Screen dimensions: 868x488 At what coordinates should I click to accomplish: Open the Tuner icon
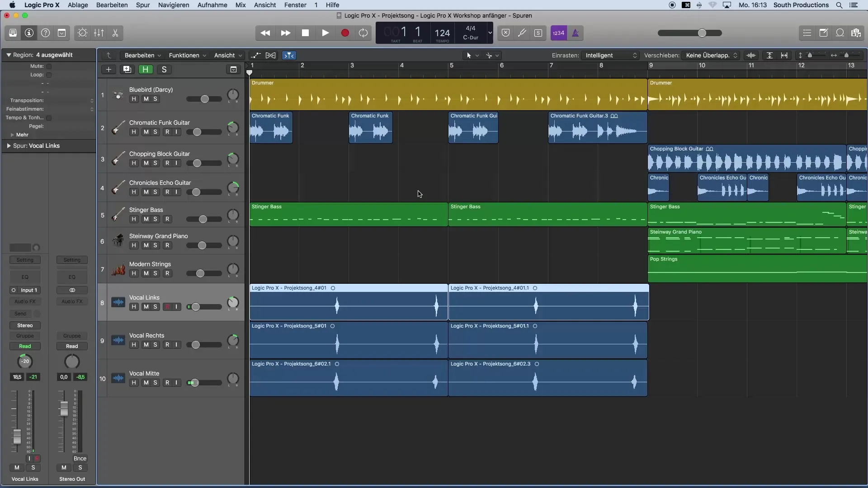click(x=522, y=33)
